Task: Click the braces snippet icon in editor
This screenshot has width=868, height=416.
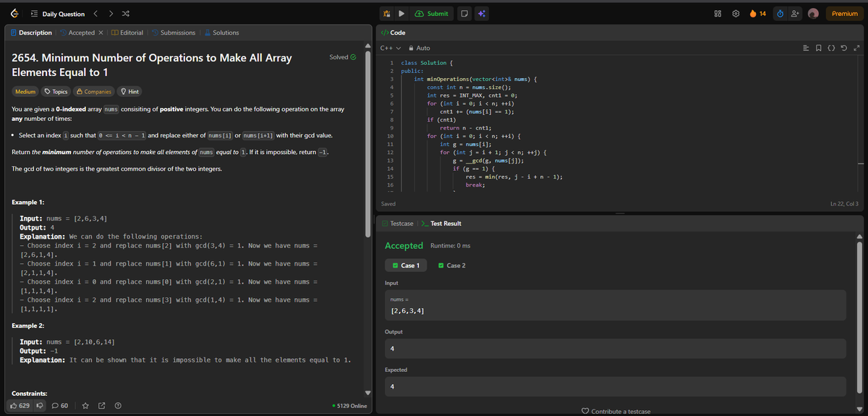Action: [x=832, y=48]
